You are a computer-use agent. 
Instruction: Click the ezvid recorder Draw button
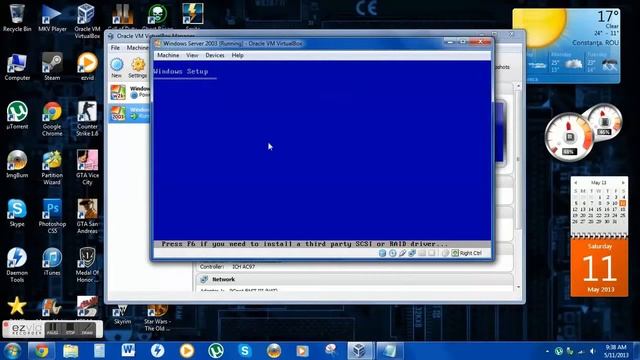(x=87, y=329)
